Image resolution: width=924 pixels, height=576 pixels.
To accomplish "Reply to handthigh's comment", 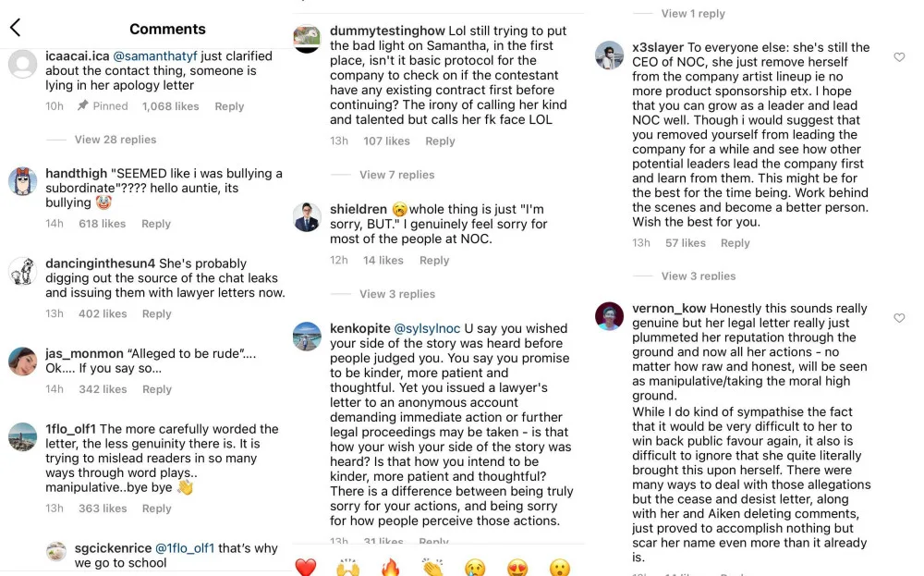I will pos(156,224).
